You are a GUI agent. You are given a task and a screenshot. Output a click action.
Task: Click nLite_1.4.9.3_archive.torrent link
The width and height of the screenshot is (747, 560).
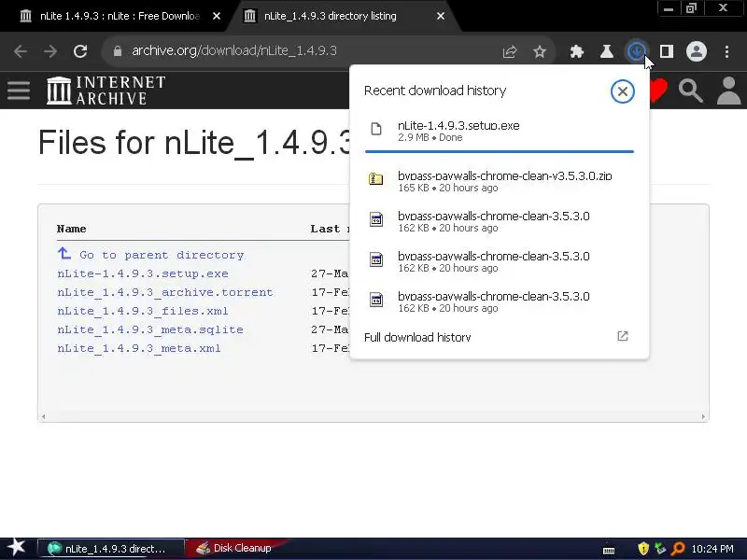(165, 292)
